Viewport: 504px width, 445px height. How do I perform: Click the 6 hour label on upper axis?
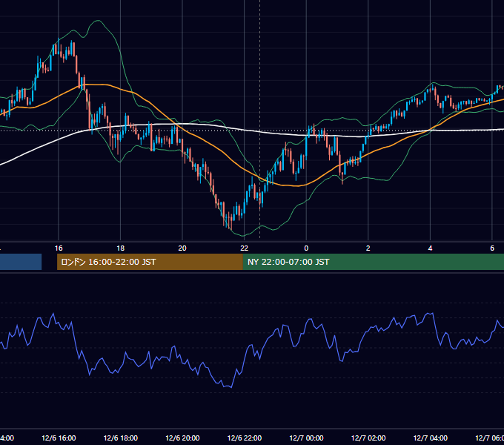[x=492, y=248]
